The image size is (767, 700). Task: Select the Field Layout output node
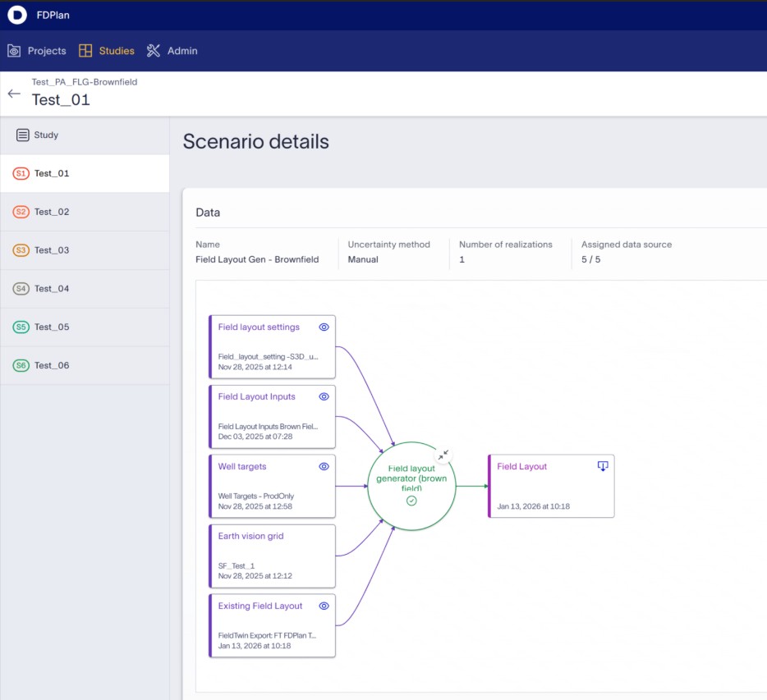click(x=551, y=486)
